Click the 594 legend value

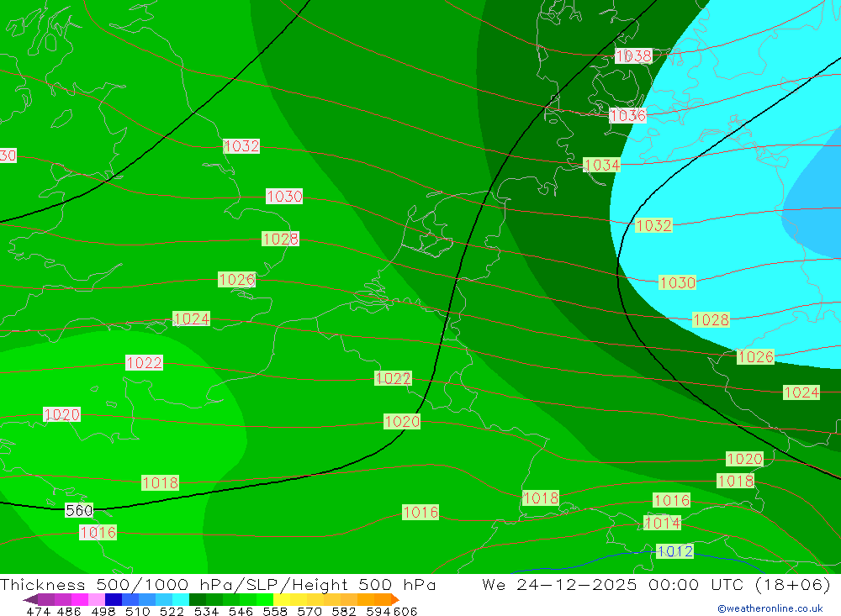378,612
